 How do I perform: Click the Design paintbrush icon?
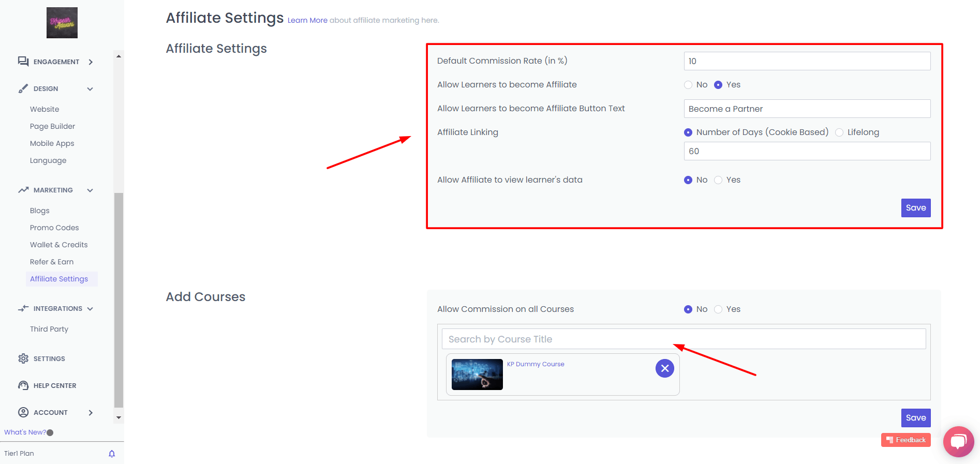tap(23, 88)
